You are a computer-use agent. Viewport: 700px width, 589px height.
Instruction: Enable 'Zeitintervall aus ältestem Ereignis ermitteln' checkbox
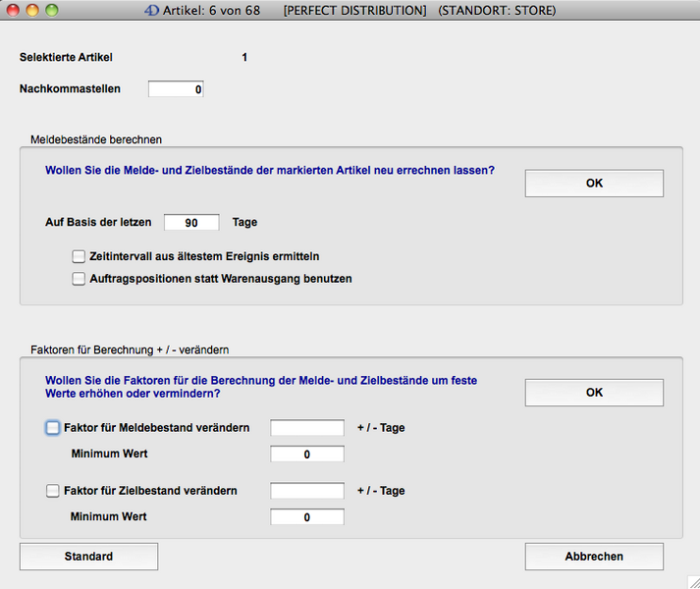(x=80, y=256)
